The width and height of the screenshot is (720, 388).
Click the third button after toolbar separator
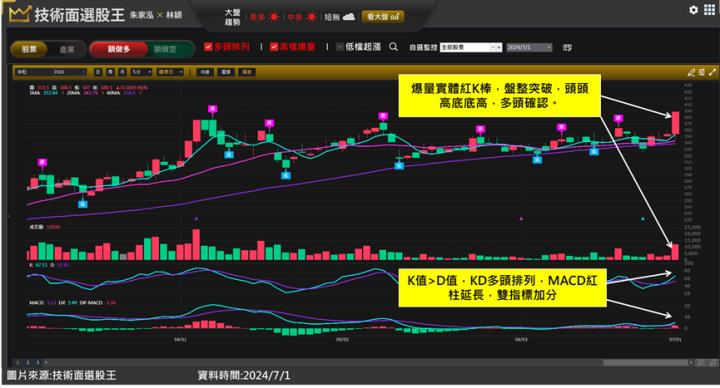(x=247, y=72)
